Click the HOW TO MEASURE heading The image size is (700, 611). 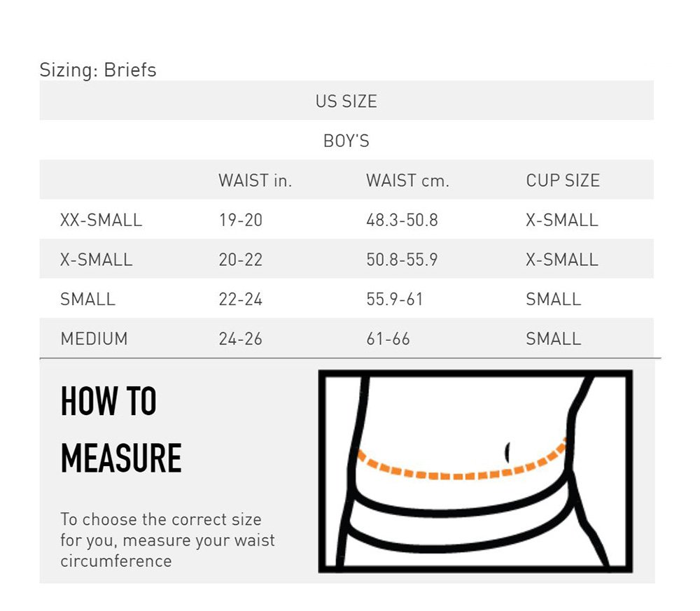(x=121, y=430)
